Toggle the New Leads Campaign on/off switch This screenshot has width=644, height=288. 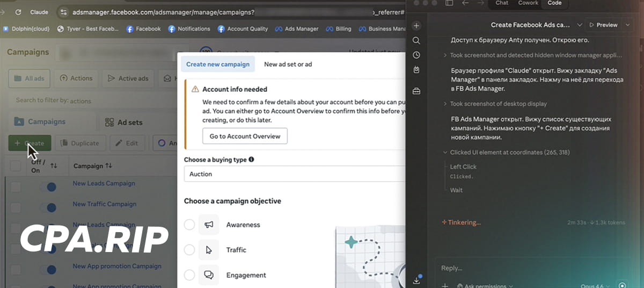click(x=48, y=186)
